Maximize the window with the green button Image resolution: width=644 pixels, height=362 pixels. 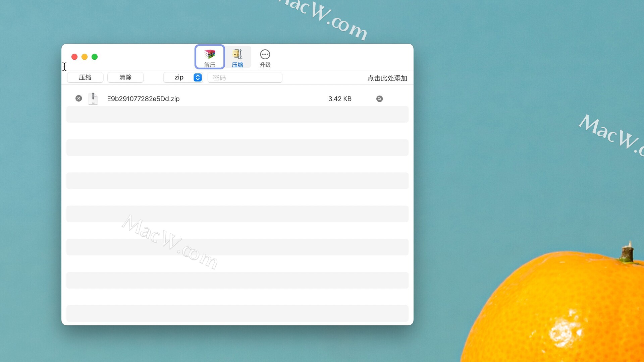[95, 57]
